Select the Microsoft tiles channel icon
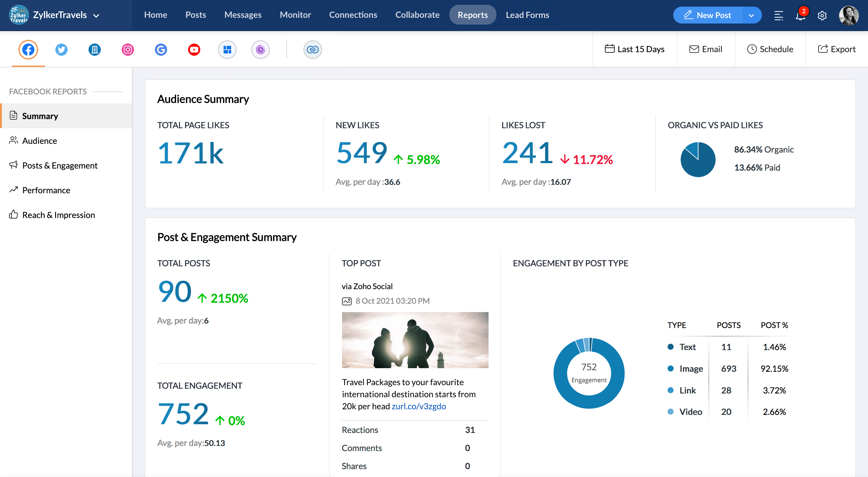868x477 pixels. click(228, 49)
